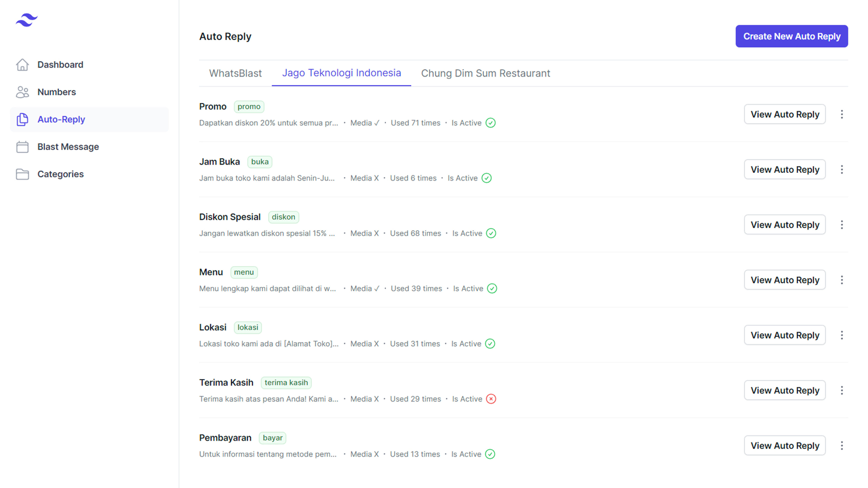Click the 'lokasi' keyword tag
The height and width of the screenshot is (488, 868).
[x=248, y=327]
